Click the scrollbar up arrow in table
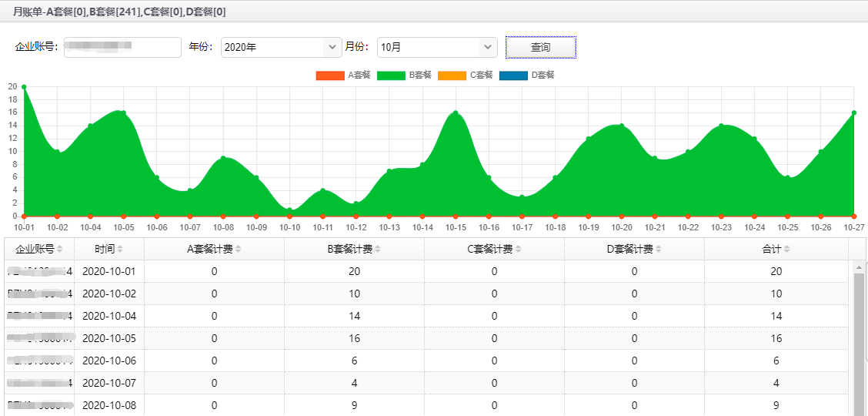The image size is (868, 416). coord(859,267)
